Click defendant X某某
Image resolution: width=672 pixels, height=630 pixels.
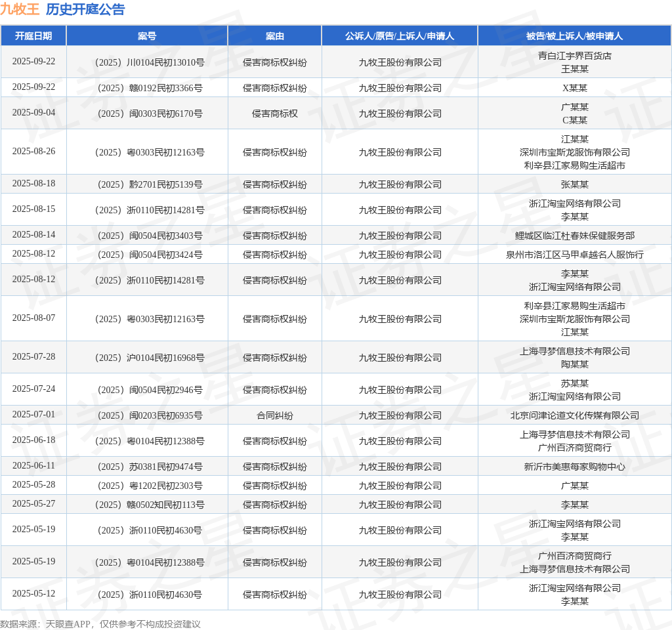[x=575, y=88]
